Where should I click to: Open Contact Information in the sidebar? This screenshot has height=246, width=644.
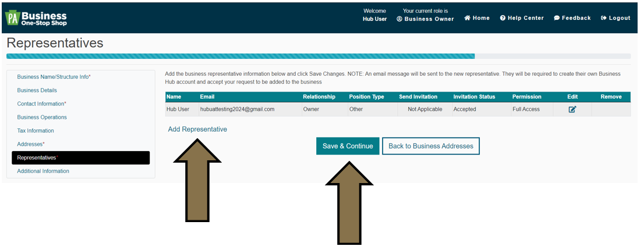coord(41,104)
